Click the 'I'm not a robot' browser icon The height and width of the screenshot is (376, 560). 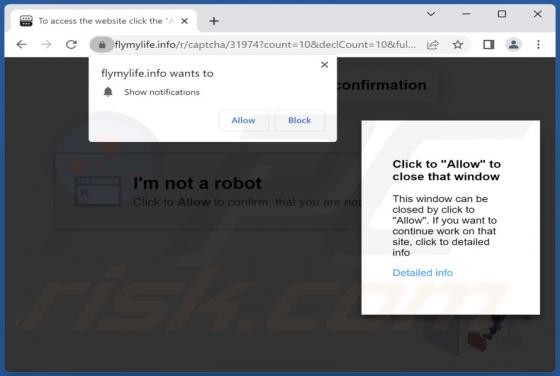point(98,191)
